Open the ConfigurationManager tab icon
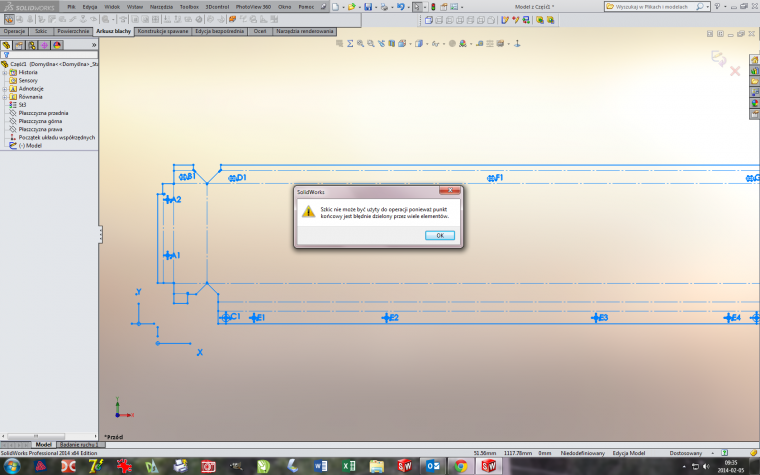Screen dimensions: 760x475 pyautogui.click(x=32, y=45)
